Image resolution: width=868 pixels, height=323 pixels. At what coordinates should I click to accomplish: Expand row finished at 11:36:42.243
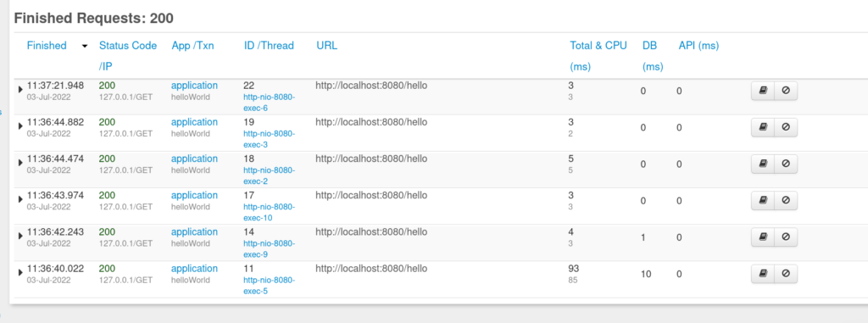click(20, 236)
